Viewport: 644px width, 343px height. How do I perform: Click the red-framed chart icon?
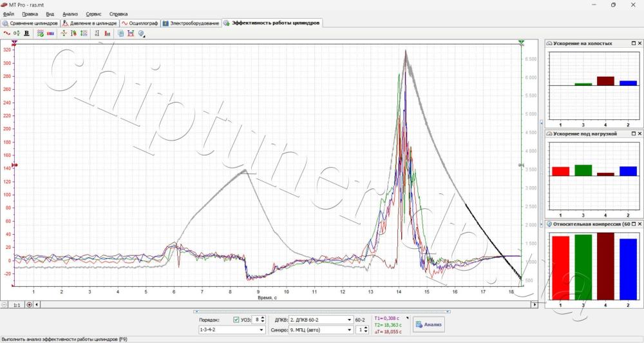coord(131,34)
